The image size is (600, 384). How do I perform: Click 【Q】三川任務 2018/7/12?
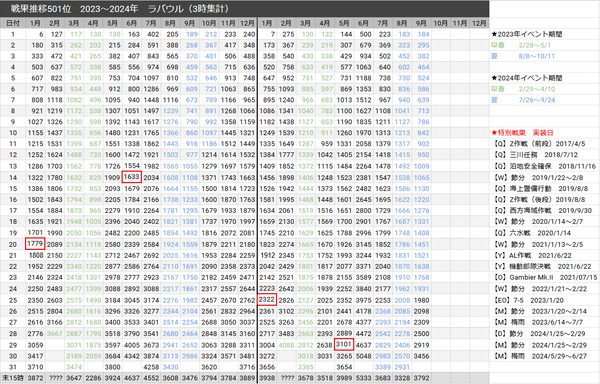tap(535, 155)
